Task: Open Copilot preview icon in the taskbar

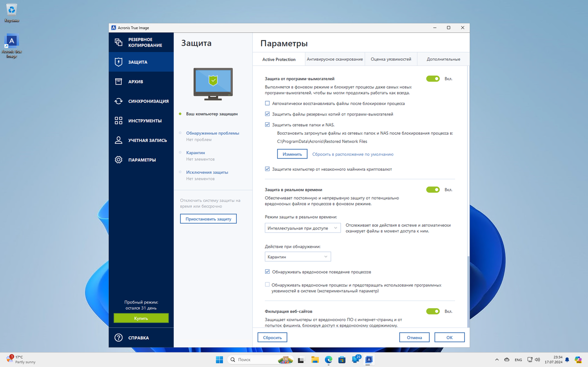Action: (x=578, y=360)
